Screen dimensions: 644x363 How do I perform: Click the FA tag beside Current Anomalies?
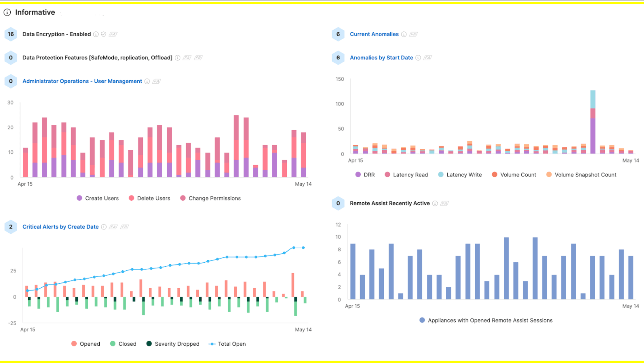click(413, 34)
